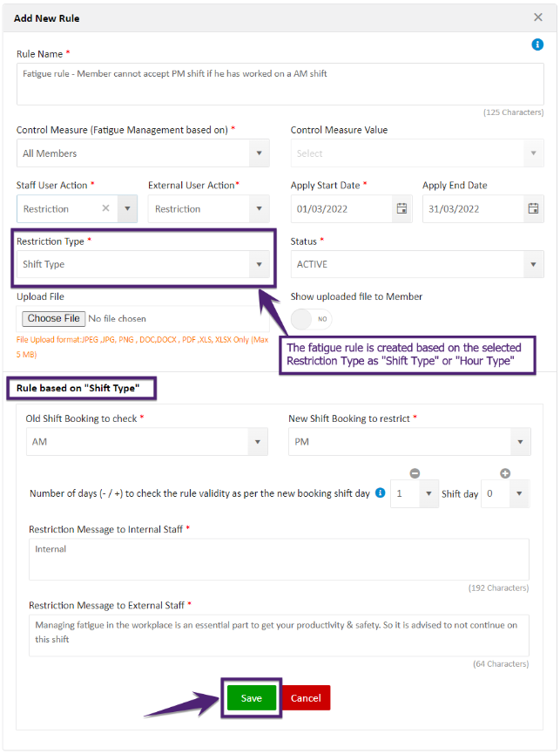
Task: Open the Control Measure All Members dropdown
Action: tap(143, 153)
